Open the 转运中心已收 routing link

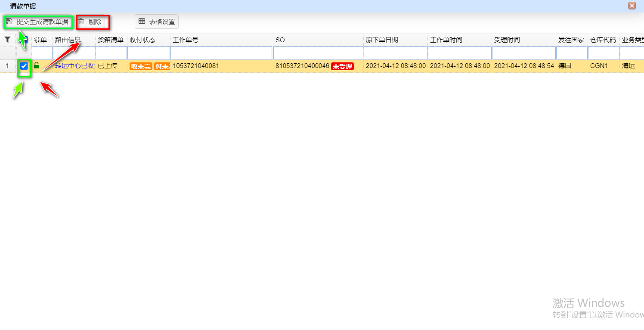(75, 66)
